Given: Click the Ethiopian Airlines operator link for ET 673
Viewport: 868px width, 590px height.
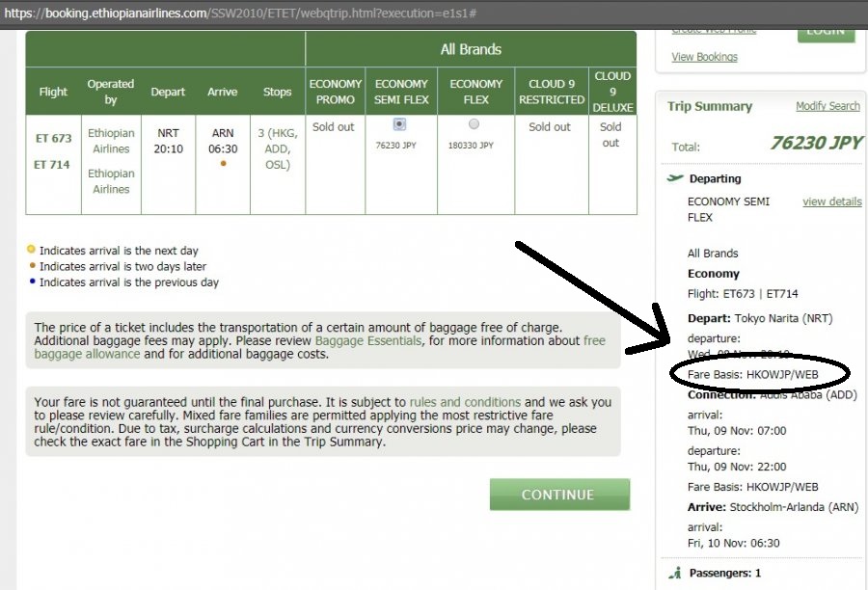Looking at the screenshot, I should click(111, 141).
